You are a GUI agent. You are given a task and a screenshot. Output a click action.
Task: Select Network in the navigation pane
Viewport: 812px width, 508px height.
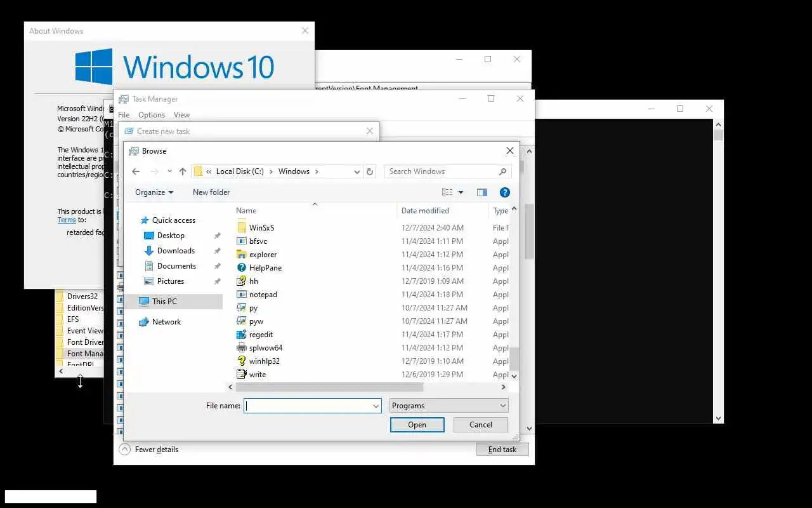(x=166, y=322)
